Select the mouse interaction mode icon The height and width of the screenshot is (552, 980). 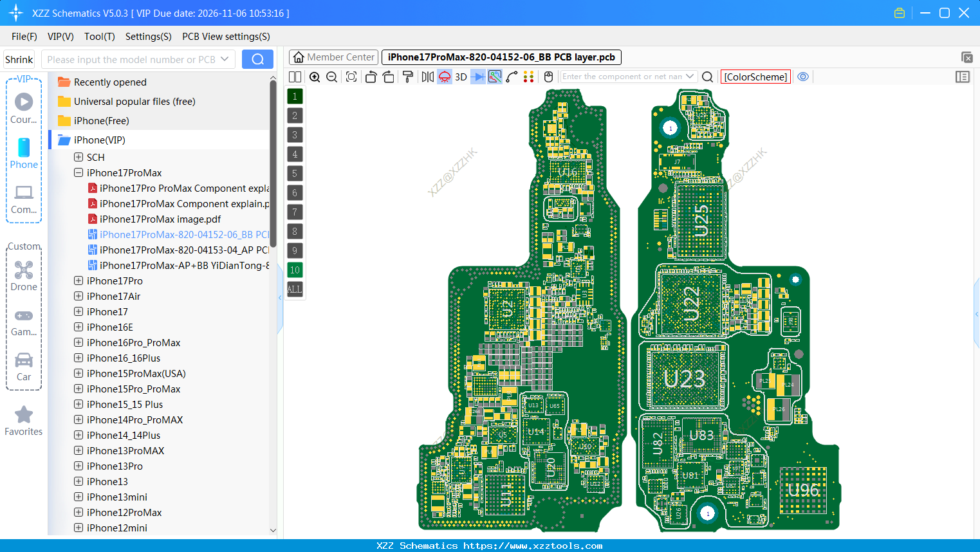click(548, 77)
